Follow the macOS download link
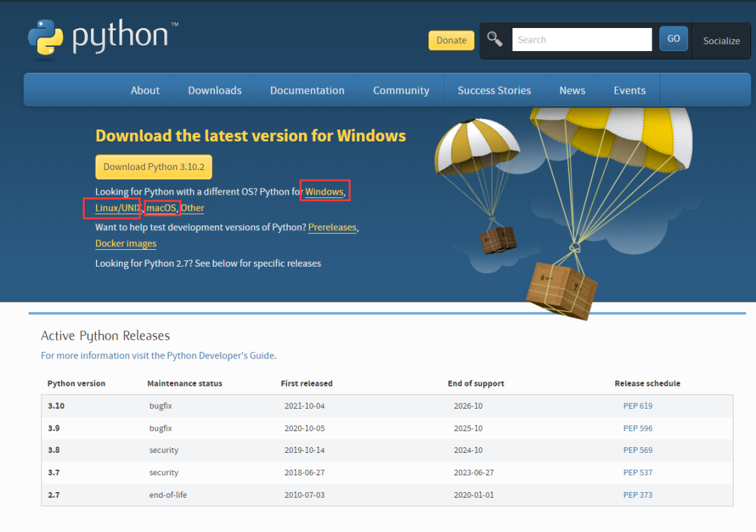 click(x=162, y=208)
